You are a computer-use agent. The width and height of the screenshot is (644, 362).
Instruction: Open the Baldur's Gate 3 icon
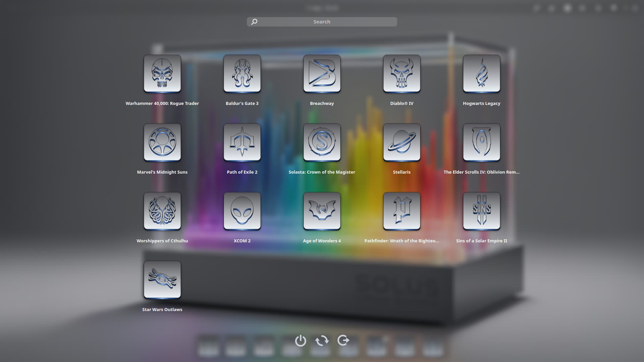pyautogui.click(x=242, y=74)
